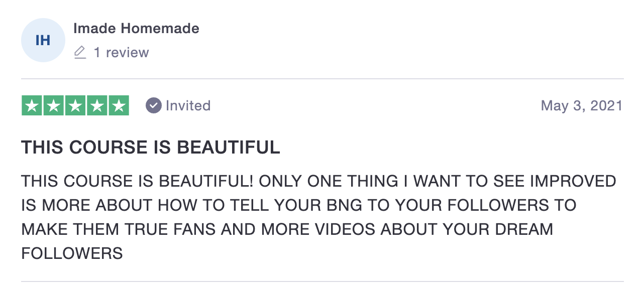Click the fifth green rating star
Viewport: 644px width, 287px height.
pyautogui.click(x=119, y=105)
